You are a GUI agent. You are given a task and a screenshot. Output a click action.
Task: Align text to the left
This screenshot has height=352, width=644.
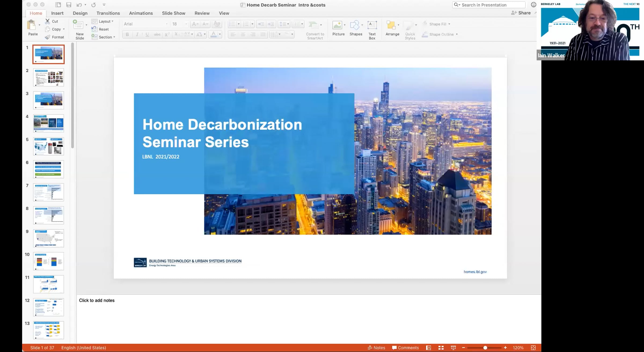click(233, 34)
